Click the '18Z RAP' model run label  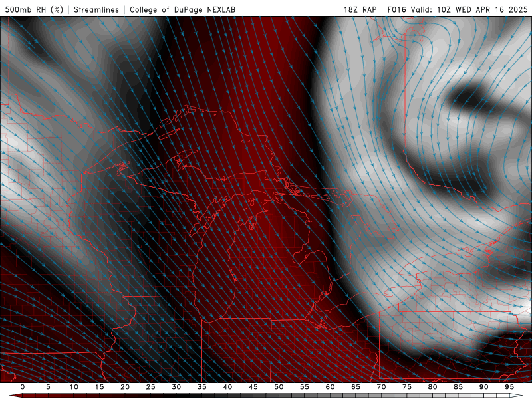pyautogui.click(x=360, y=9)
